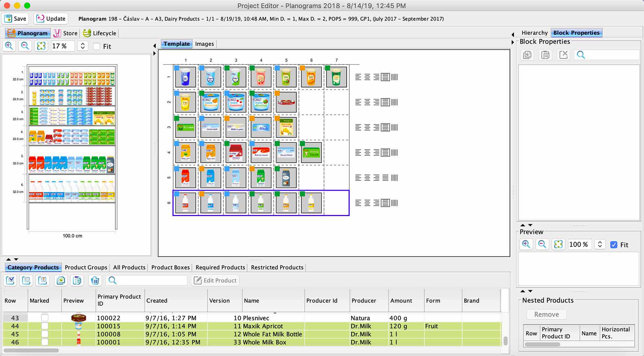This screenshot has height=356, width=644.
Task: Click copy icon in Block Properties toolbar
Action: [x=527, y=55]
